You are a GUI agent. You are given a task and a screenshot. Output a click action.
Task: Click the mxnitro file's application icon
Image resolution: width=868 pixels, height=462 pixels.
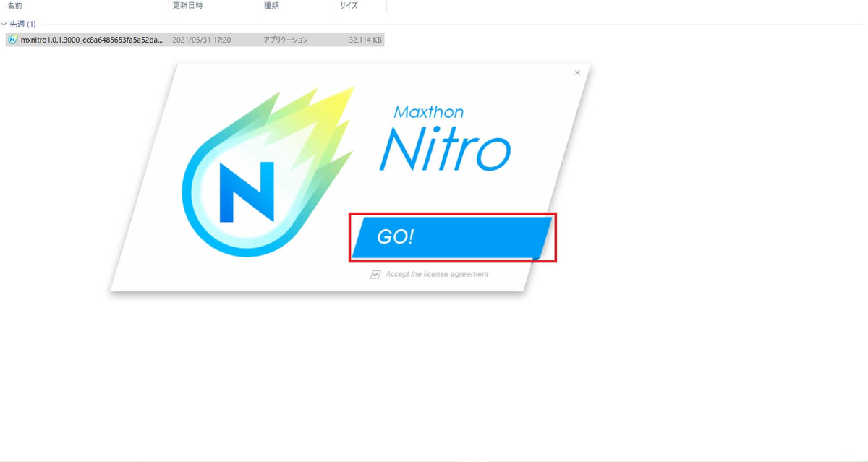pos(12,40)
